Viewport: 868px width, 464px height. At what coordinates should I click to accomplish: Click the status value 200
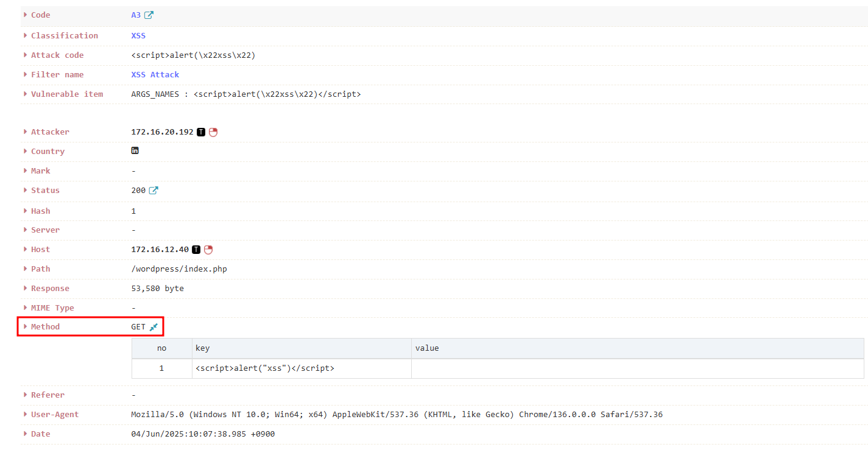[138, 191]
